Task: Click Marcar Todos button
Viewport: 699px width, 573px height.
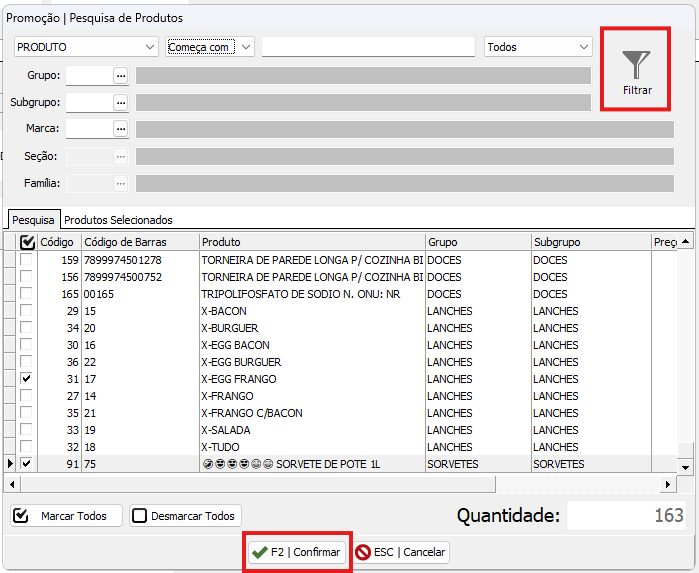Action: pos(66,516)
